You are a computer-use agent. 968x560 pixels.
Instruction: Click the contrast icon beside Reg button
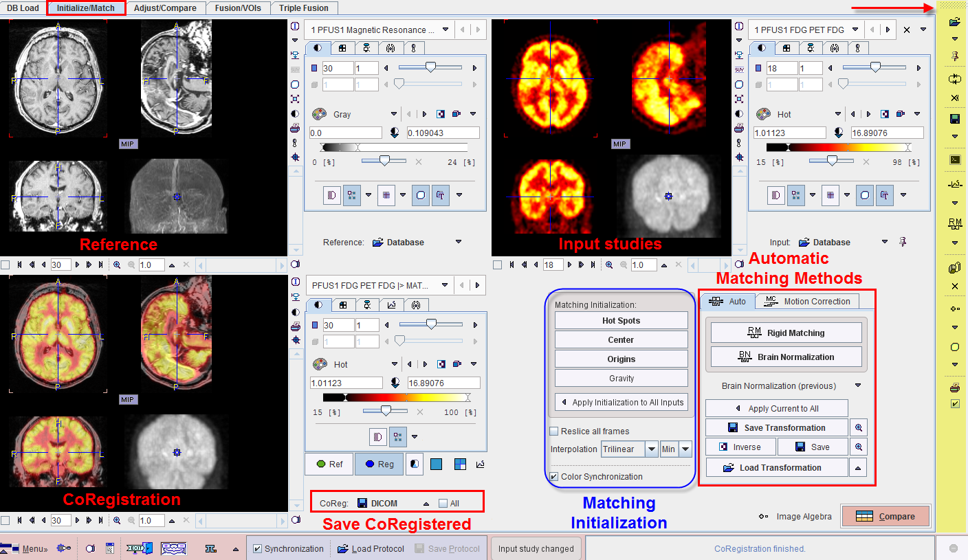point(415,464)
